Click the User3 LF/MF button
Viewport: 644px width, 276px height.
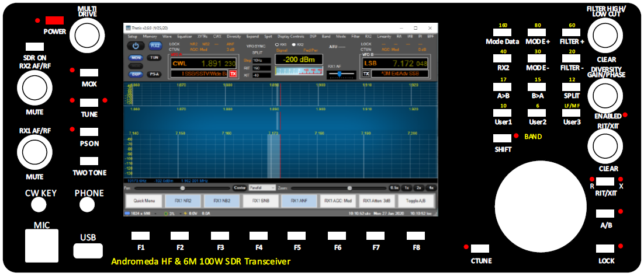pos(572,113)
